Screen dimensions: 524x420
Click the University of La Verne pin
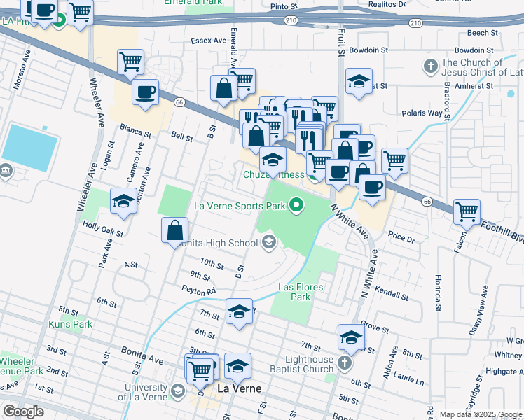pyautogui.click(x=178, y=390)
